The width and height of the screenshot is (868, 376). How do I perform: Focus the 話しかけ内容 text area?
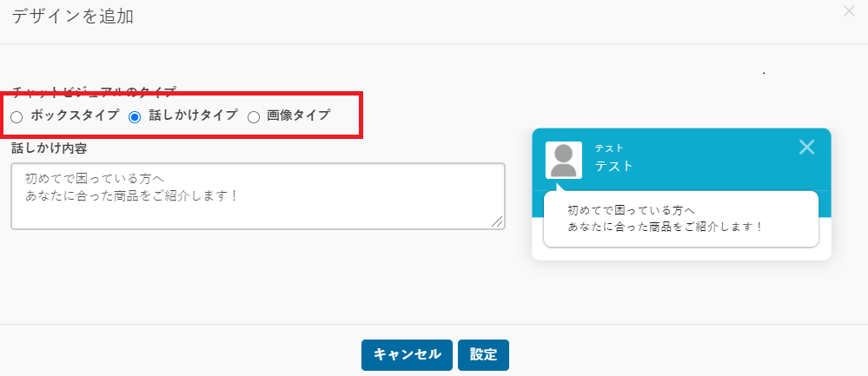pyautogui.click(x=258, y=196)
